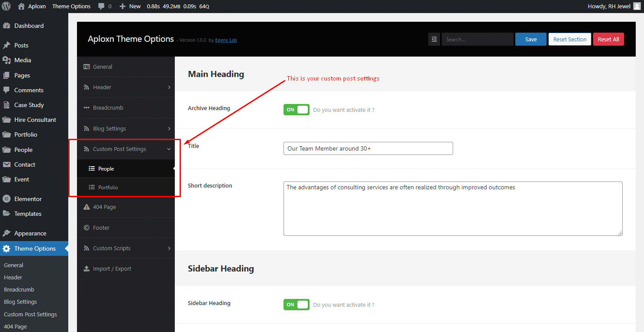Image resolution: width=644 pixels, height=332 pixels.
Task: Select the People sub-tab under Custom Post Settings
Action: pyautogui.click(x=126, y=168)
